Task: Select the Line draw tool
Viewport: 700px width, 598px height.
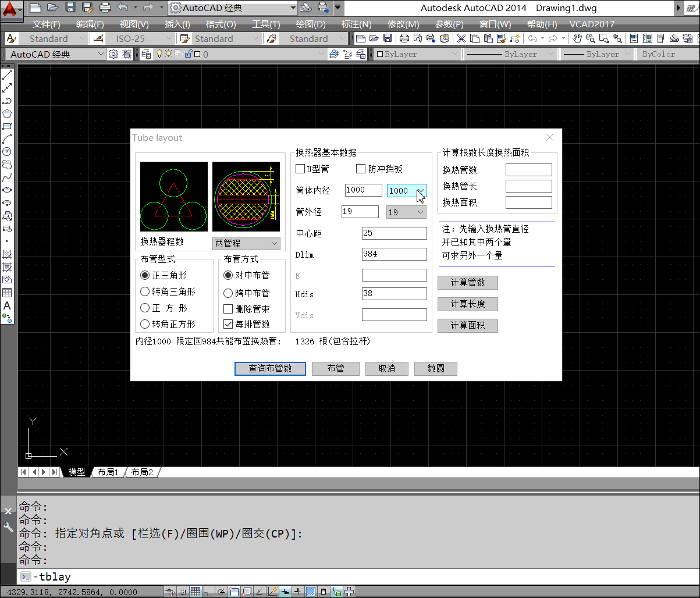Action: coord(7,76)
